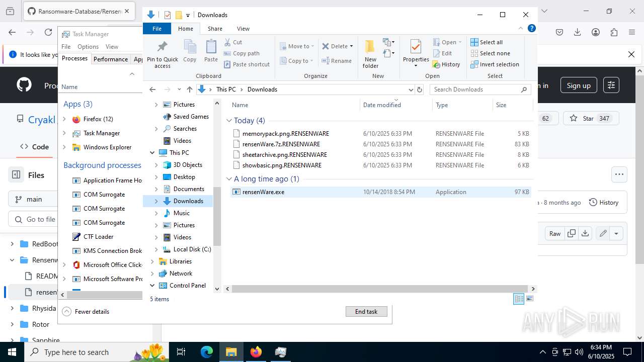Click Raw button on GitHub
The image size is (644, 362).
tap(555, 233)
